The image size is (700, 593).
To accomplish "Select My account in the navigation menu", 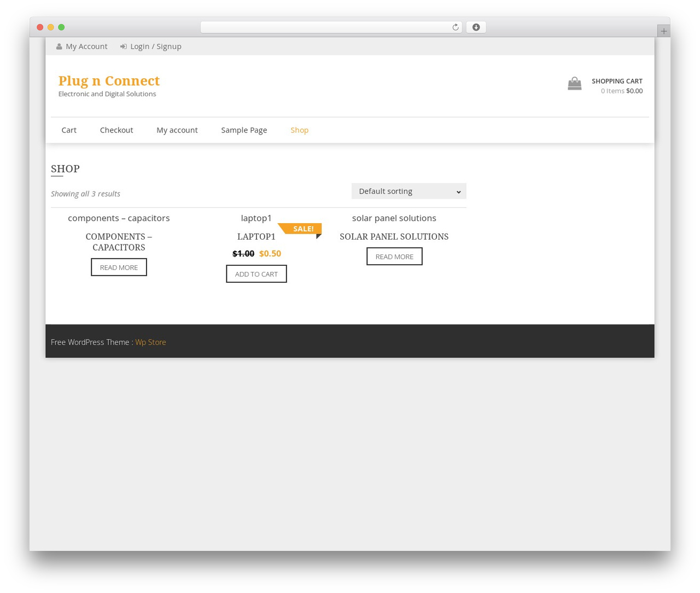I will click(x=177, y=130).
